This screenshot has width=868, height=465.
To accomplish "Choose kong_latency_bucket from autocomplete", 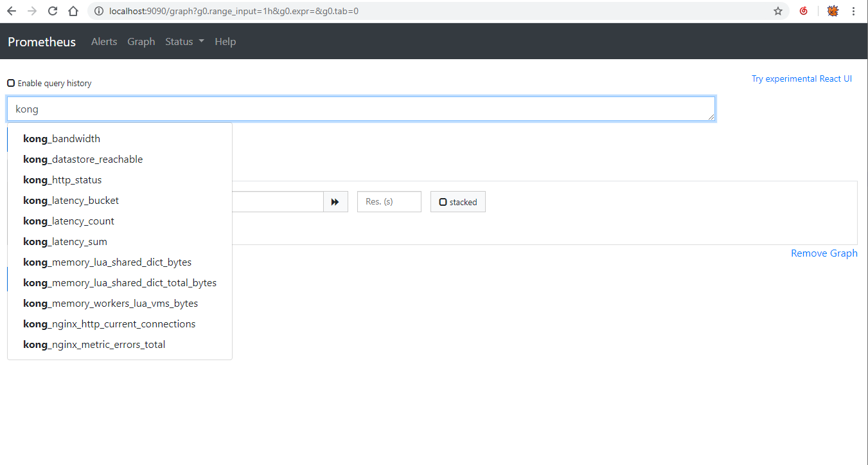I will (120, 201).
